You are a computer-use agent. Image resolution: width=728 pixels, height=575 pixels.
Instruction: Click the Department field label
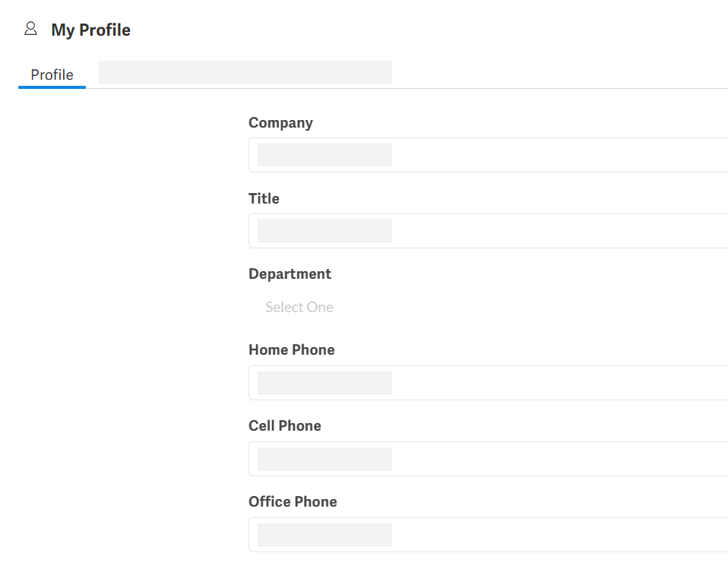click(x=290, y=274)
